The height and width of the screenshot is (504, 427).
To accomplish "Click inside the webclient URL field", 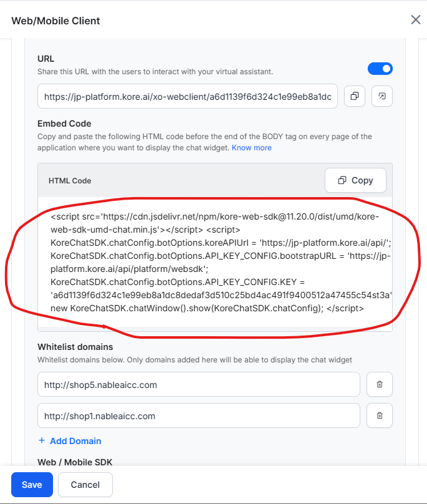I will coord(187,97).
